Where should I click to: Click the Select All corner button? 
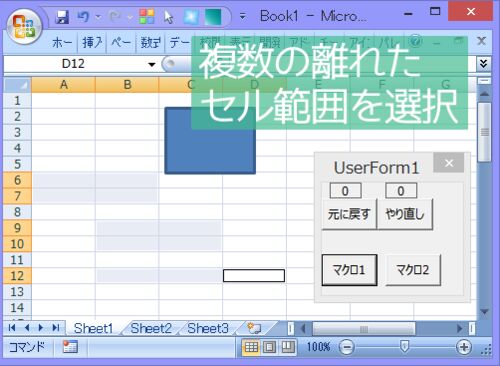click(17, 85)
